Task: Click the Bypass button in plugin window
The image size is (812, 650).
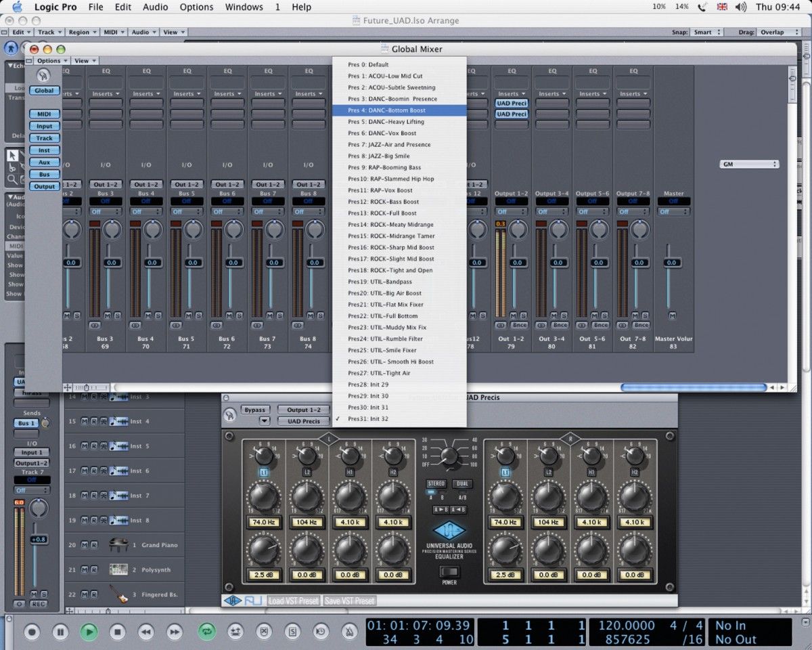Action: tap(255, 410)
